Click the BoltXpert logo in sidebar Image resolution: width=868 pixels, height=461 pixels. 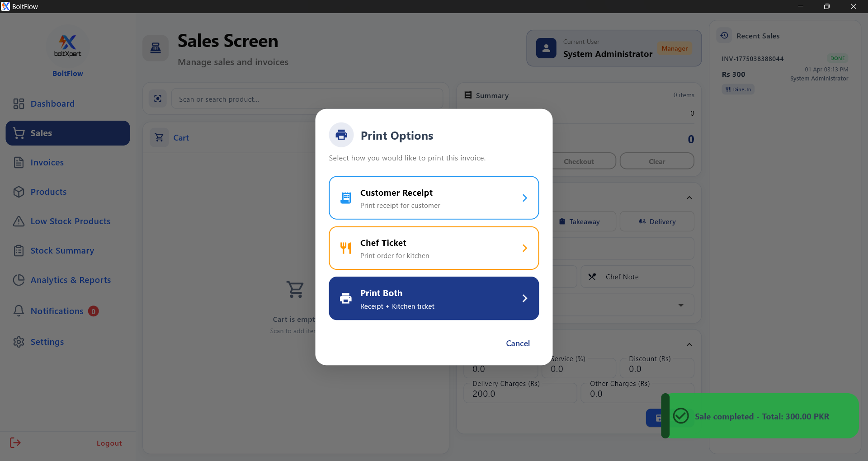coord(68,45)
